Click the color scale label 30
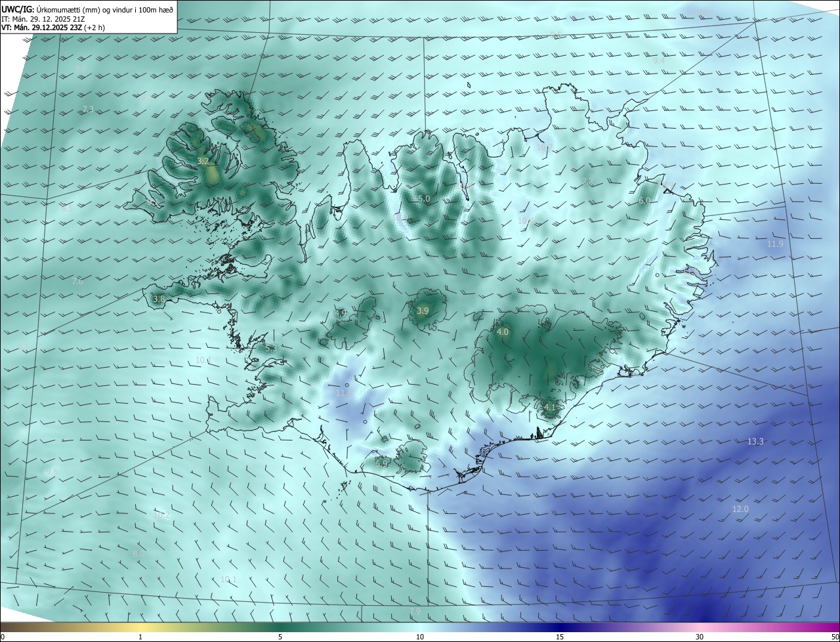This screenshot has width=840, height=642. click(x=700, y=637)
